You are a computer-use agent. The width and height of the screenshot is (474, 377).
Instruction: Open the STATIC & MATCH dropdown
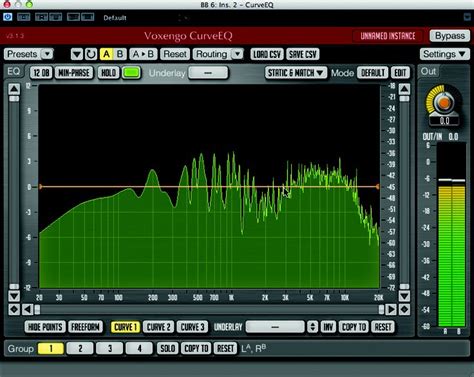click(296, 73)
